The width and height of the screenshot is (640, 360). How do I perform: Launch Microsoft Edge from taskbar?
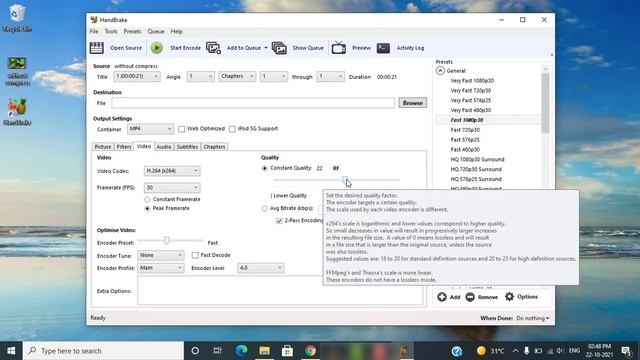click(242, 351)
